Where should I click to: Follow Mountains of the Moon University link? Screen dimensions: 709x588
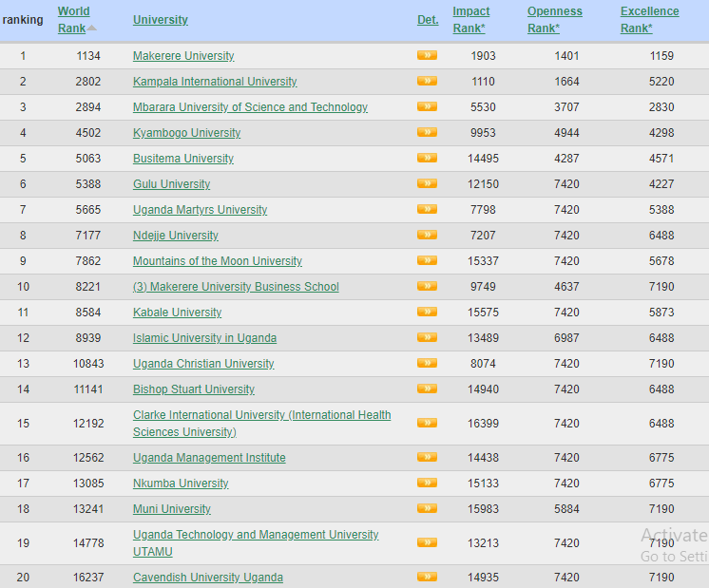pos(218,261)
